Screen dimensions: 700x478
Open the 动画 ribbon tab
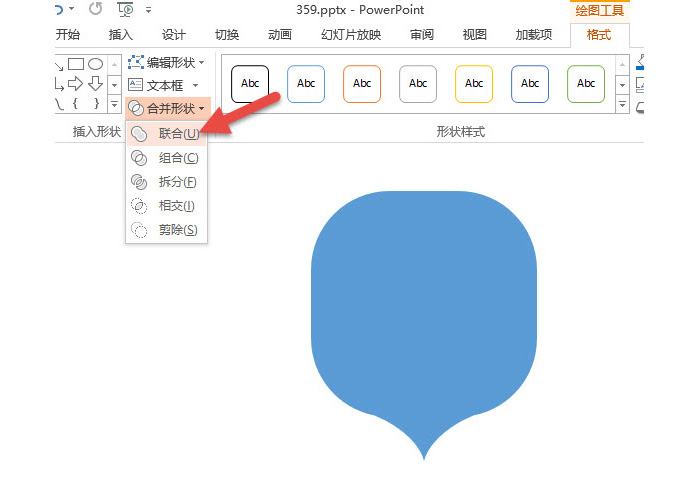(280, 34)
